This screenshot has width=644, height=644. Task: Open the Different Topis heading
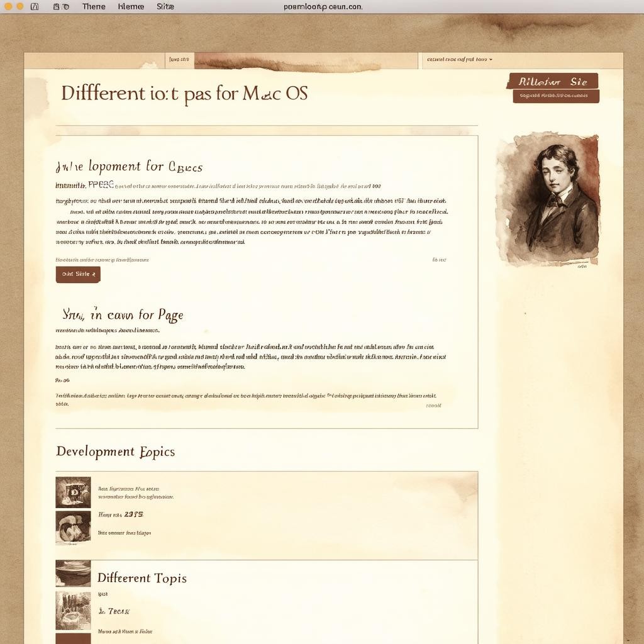(x=142, y=578)
